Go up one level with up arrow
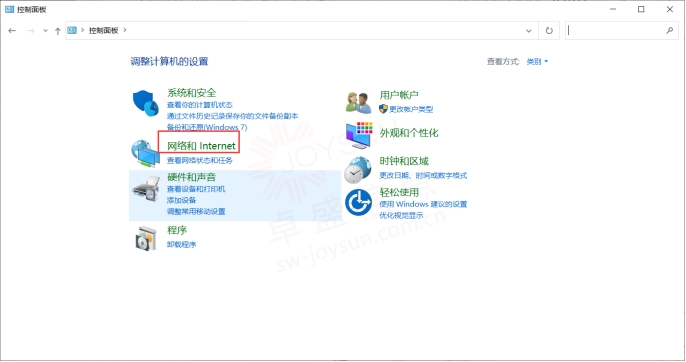This screenshot has width=686, height=362. (x=58, y=31)
